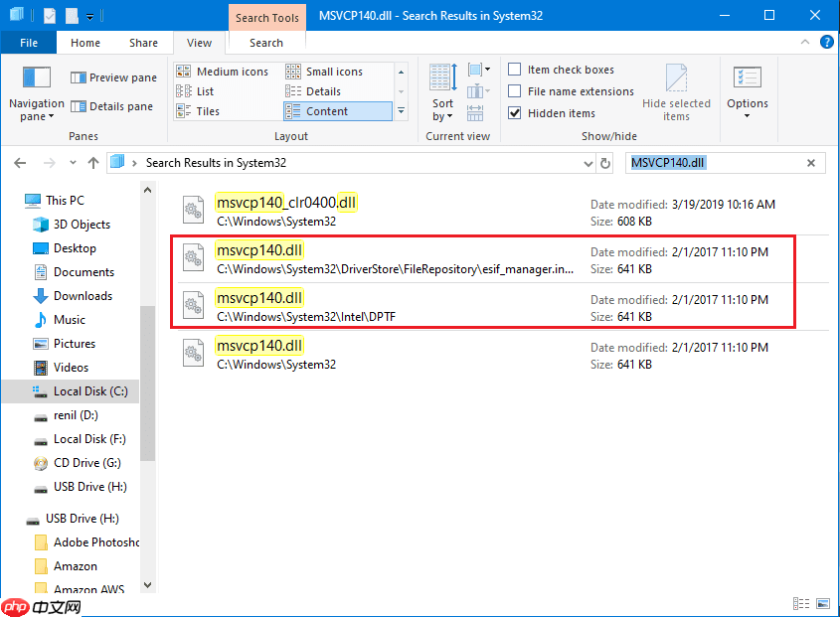Switch layout to List view
This screenshot has height=617, width=840.
coord(195,91)
